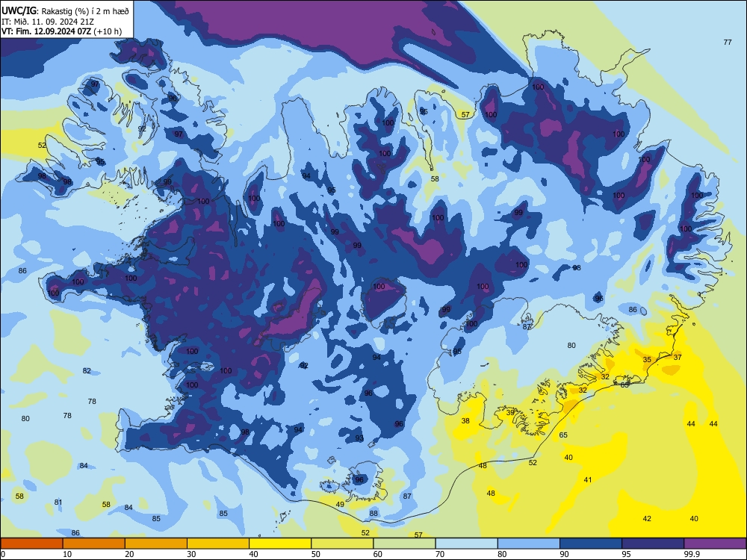Click the legend label '20'
The width and height of the screenshot is (747, 560).
[129, 554]
